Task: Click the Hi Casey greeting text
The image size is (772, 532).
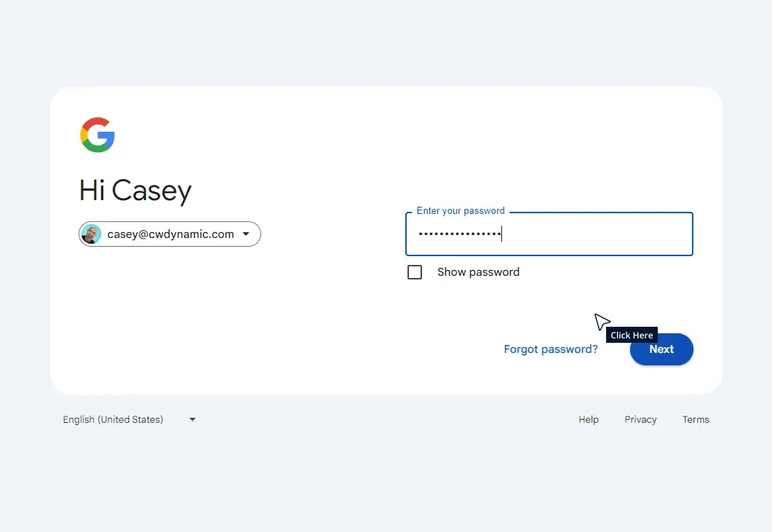Action: 135,190
